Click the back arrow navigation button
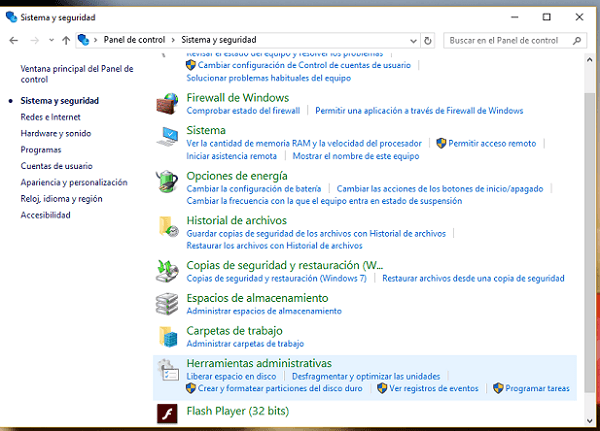The image size is (600, 431). (x=14, y=40)
